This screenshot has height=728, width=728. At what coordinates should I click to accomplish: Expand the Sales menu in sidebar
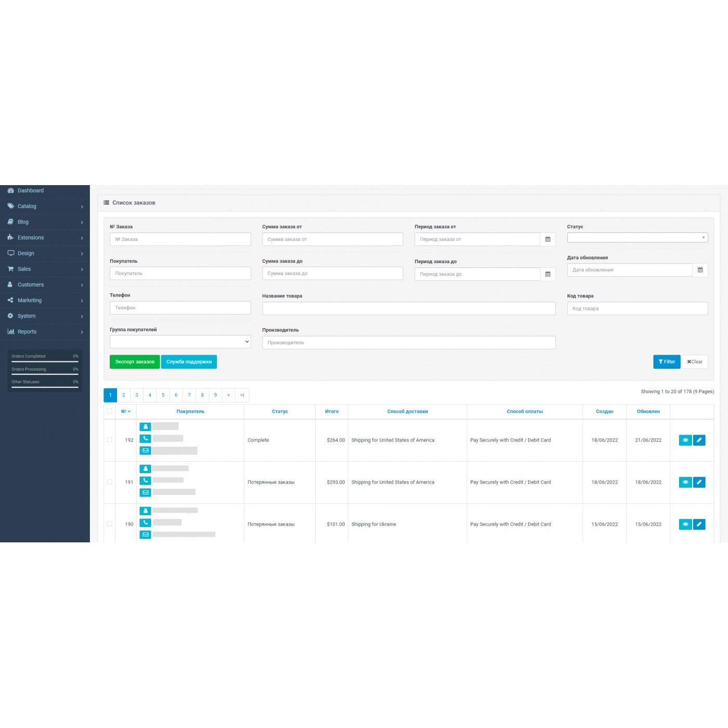[45, 269]
